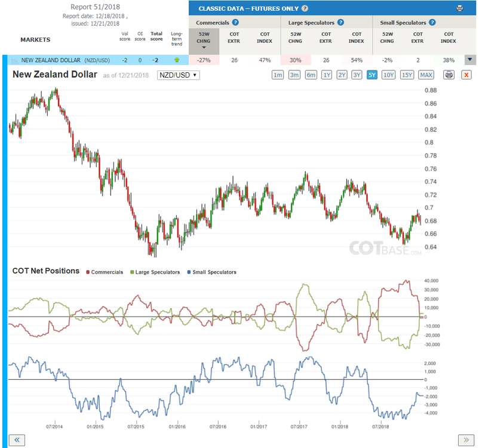Sort by Large Speculators COT EXTR column
The height and width of the screenshot is (448, 479).
(x=326, y=38)
